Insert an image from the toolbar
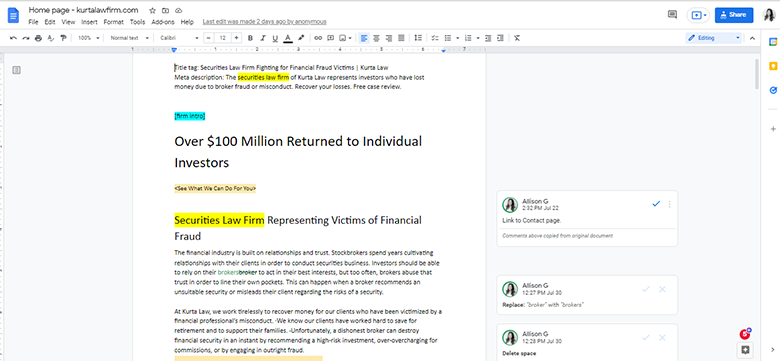Viewport: 780px width, 361px height. tap(343, 38)
